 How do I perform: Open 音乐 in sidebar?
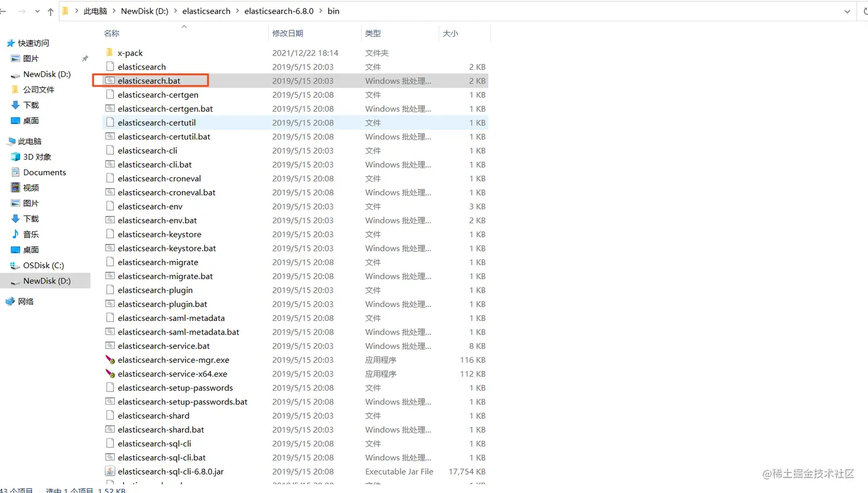31,234
